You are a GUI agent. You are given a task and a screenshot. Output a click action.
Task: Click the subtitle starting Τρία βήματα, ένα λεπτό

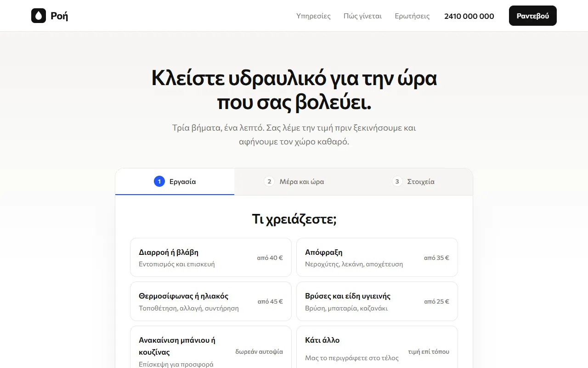294,135
